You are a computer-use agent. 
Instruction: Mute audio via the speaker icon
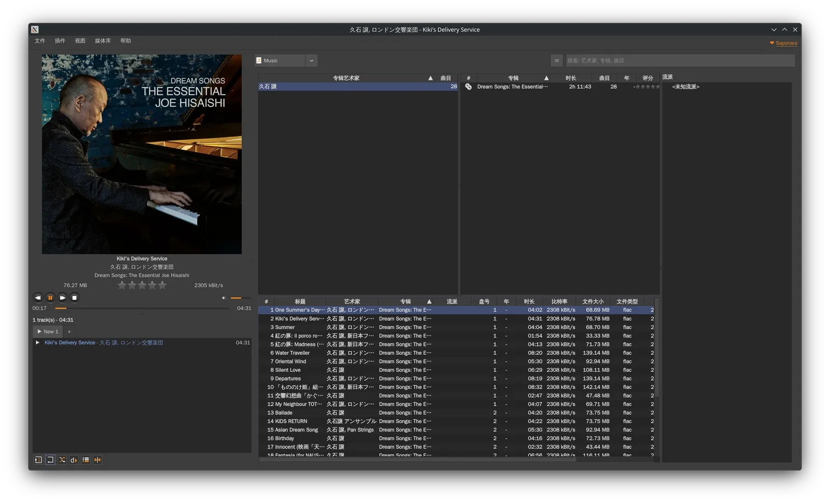pos(224,298)
